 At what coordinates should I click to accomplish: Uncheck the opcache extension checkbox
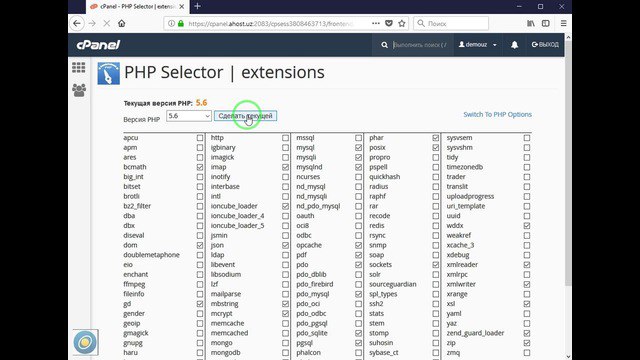358,245
